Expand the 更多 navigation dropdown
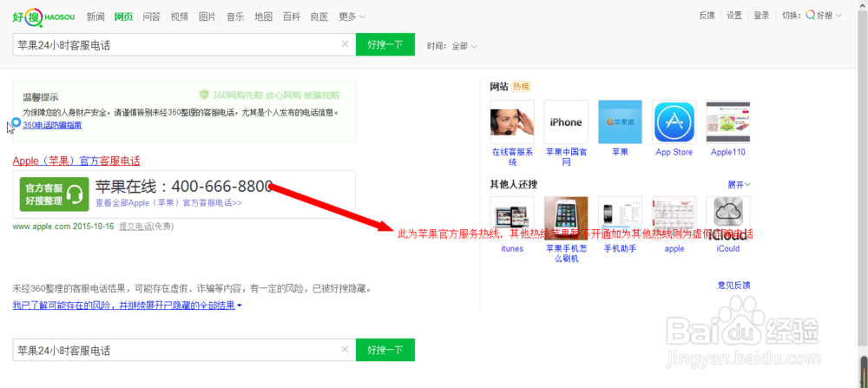 [x=352, y=16]
